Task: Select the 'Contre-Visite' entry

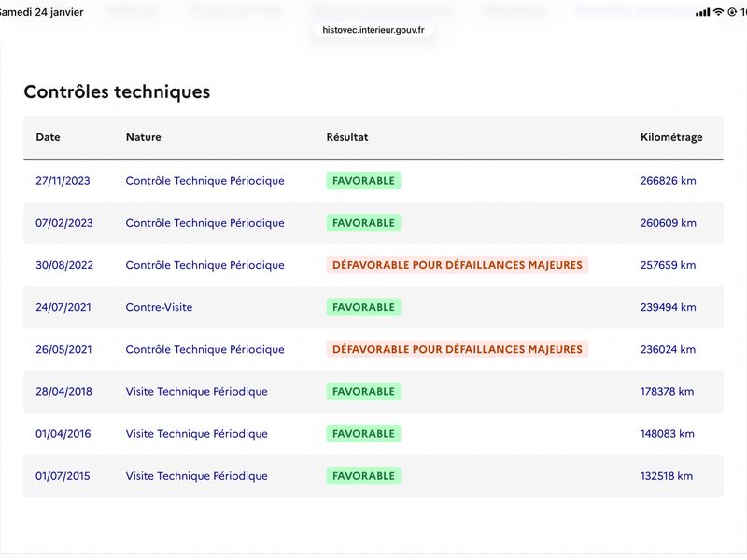Action: pyautogui.click(x=159, y=307)
